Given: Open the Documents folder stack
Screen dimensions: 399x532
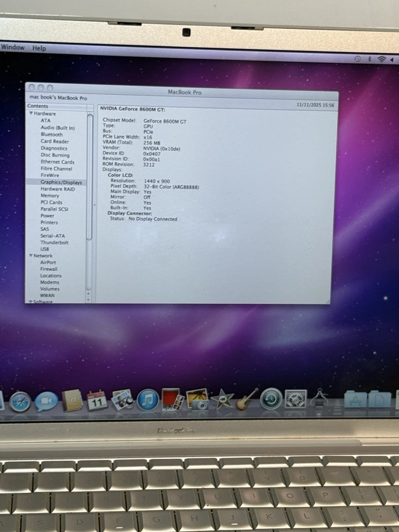Looking at the screenshot, I should 380,399.
